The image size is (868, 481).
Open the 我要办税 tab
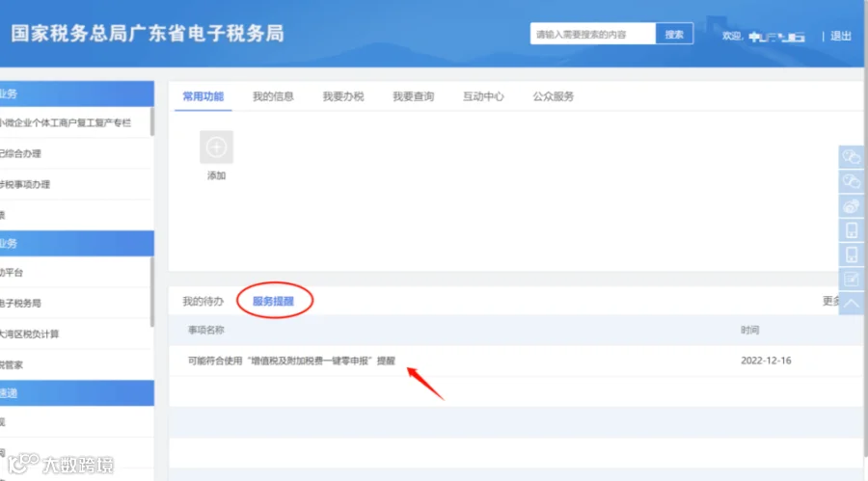pyautogui.click(x=343, y=96)
